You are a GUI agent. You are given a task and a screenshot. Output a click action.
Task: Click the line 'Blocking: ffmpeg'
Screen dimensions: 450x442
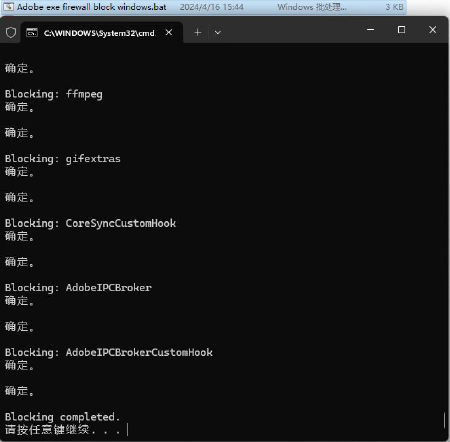(x=54, y=94)
